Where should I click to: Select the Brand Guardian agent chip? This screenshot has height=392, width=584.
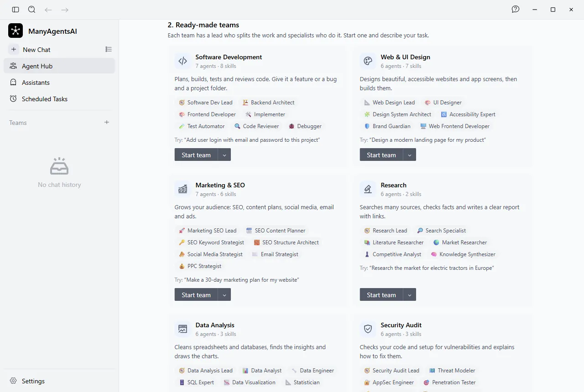click(387, 126)
